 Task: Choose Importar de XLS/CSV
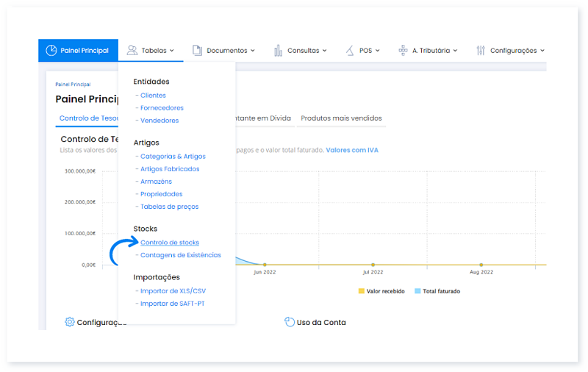point(173,291)
